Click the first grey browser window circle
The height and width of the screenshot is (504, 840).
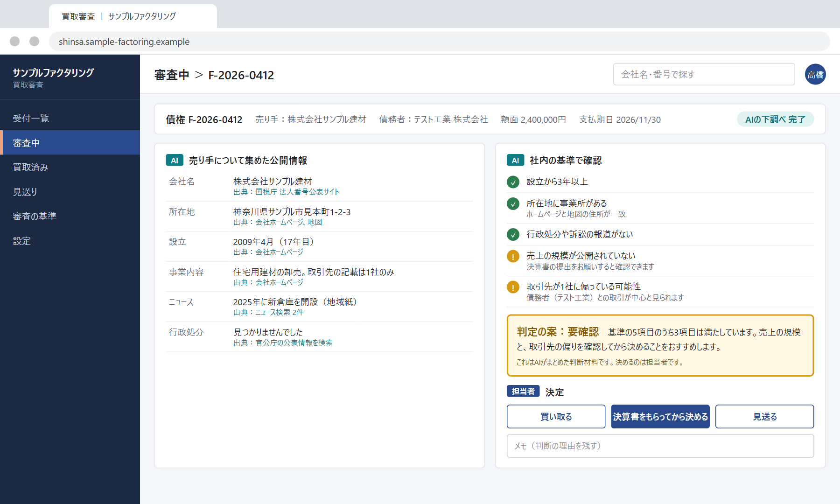15,41
